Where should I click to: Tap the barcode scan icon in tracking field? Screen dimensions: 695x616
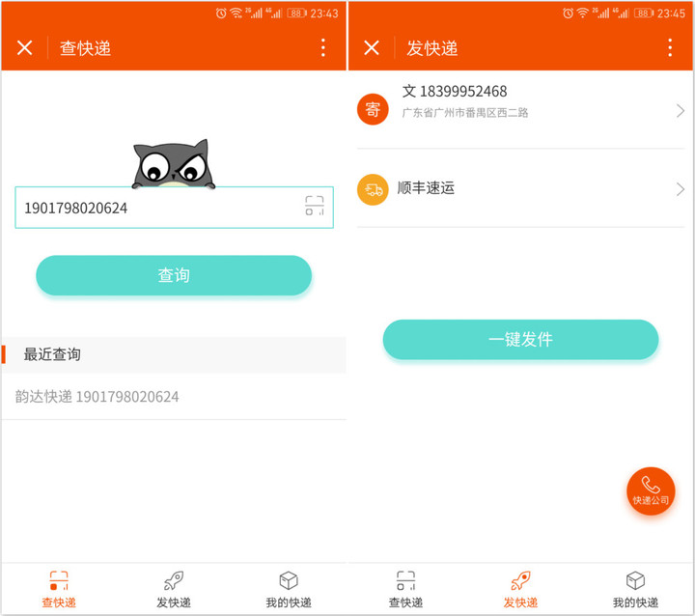pos(315,207)
